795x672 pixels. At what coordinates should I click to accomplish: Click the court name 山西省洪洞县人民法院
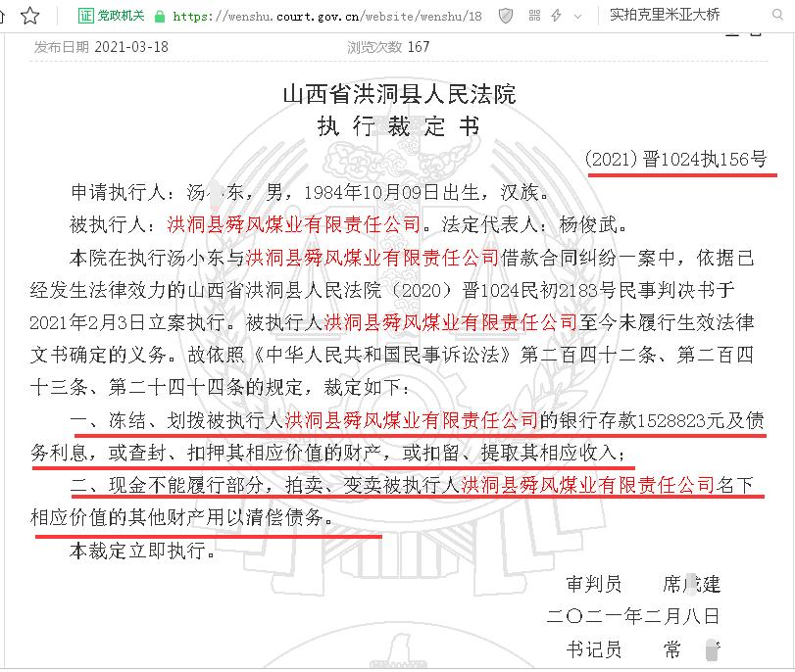(x=398, y=95)
